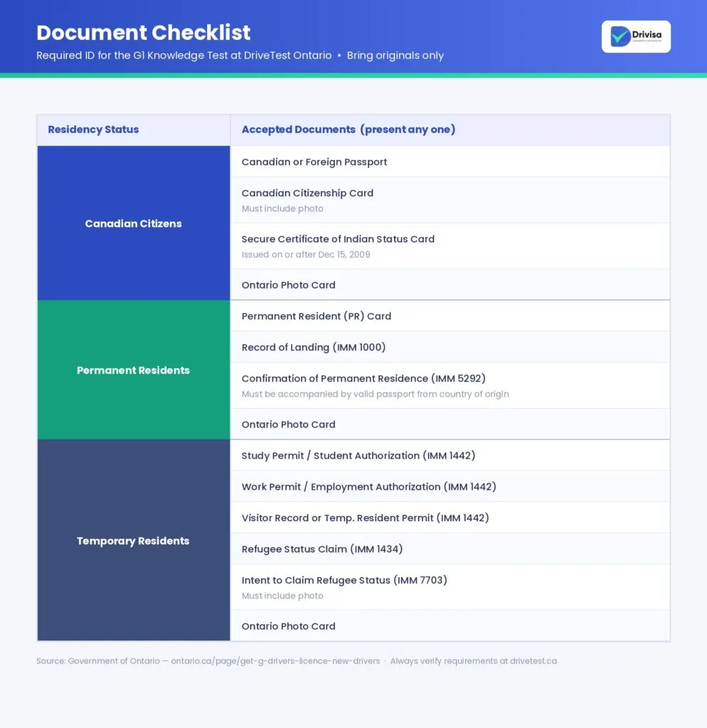This screenshot has height=728, width=707.
Task: Click Ontario Photo Card under Canadian Citizens
Action: (450, 284)
